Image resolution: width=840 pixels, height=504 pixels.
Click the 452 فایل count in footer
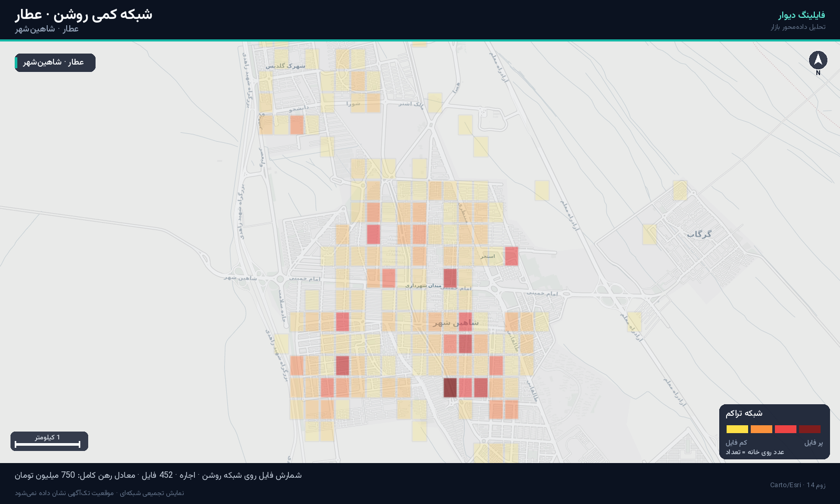[157, 475]
